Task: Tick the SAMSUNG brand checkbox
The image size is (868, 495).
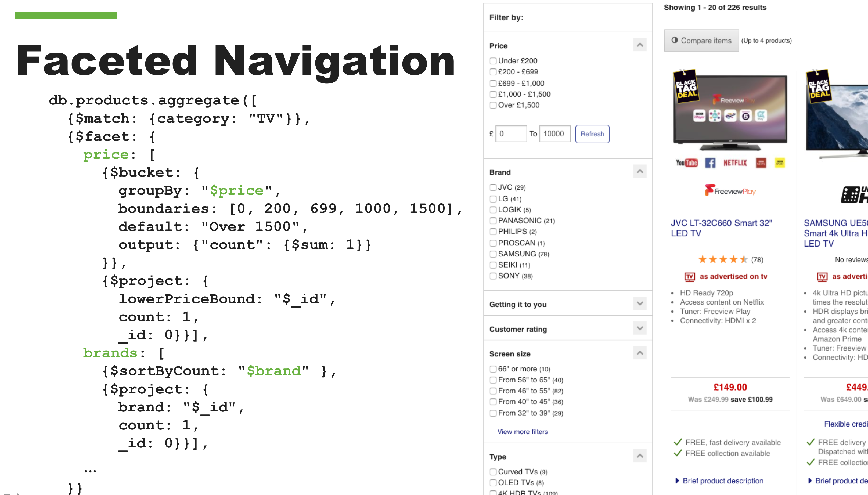Action: click(x=493, y=254)
